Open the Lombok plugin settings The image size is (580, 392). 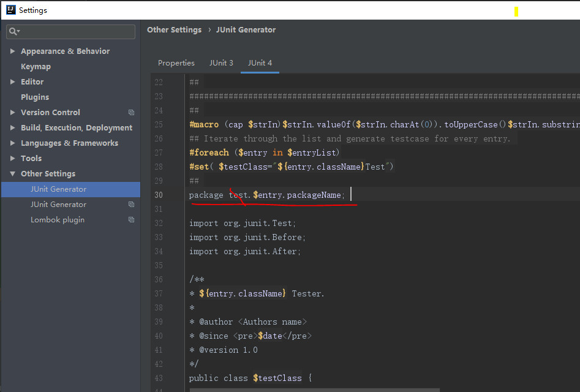point(58,220)
